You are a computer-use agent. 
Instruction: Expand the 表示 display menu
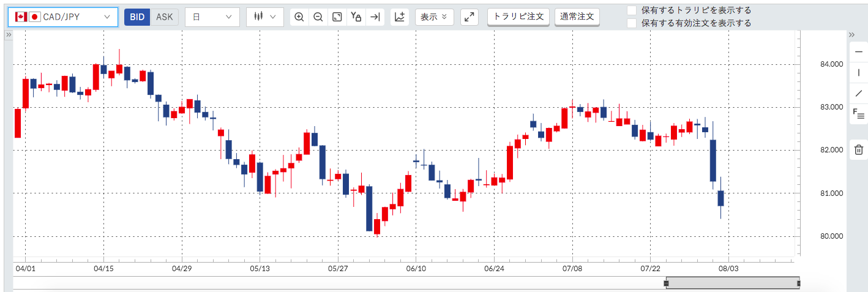tap(434, 17)
